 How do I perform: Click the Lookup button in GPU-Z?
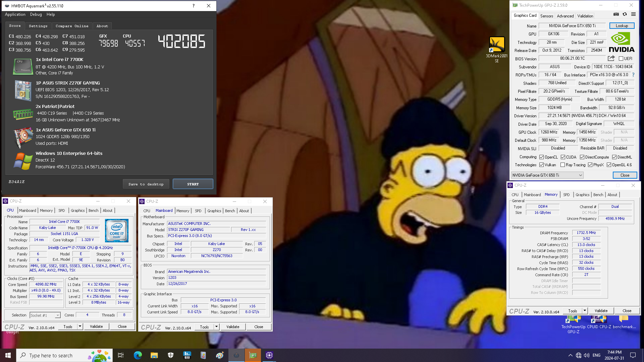pos(622,26)
